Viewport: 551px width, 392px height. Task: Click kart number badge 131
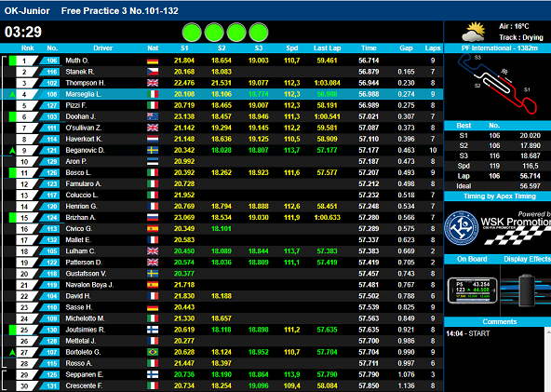[51, 386]
